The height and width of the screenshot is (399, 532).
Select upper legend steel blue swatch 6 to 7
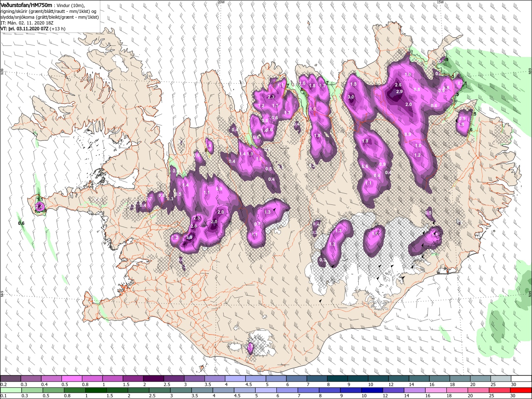point(297,379)
